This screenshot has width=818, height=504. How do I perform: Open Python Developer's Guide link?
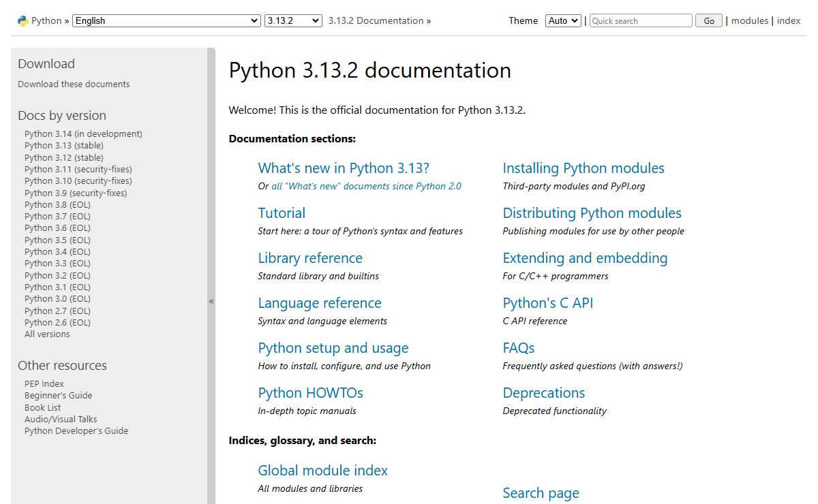coord(76,431)
